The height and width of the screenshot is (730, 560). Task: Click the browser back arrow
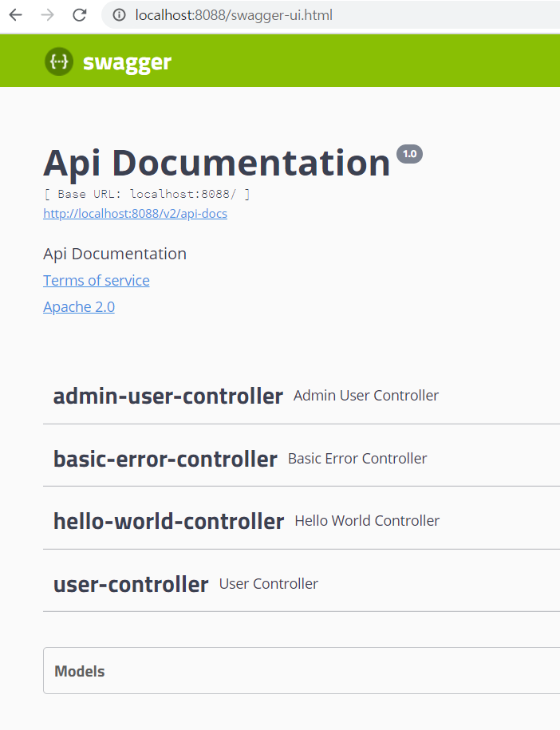pos(16,15)
